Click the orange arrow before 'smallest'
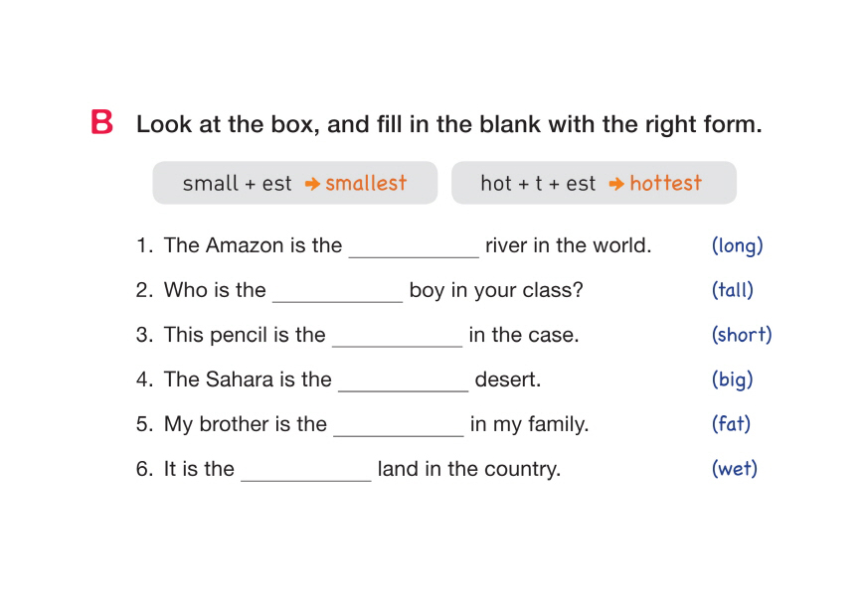This screenshot has width=868, height=608. click(312, 184)
